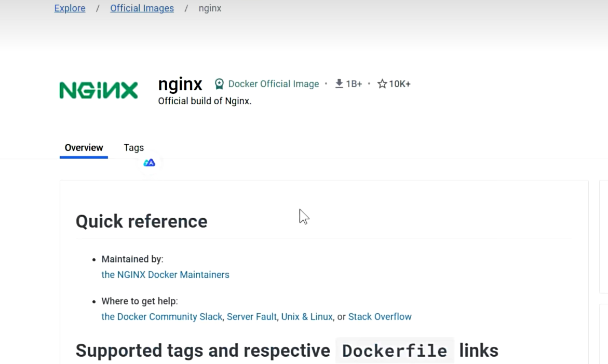Click the Dockerfile code text in heading
Image resolution: width=608 pixels, height=364 pixels.
pos(395,351)
